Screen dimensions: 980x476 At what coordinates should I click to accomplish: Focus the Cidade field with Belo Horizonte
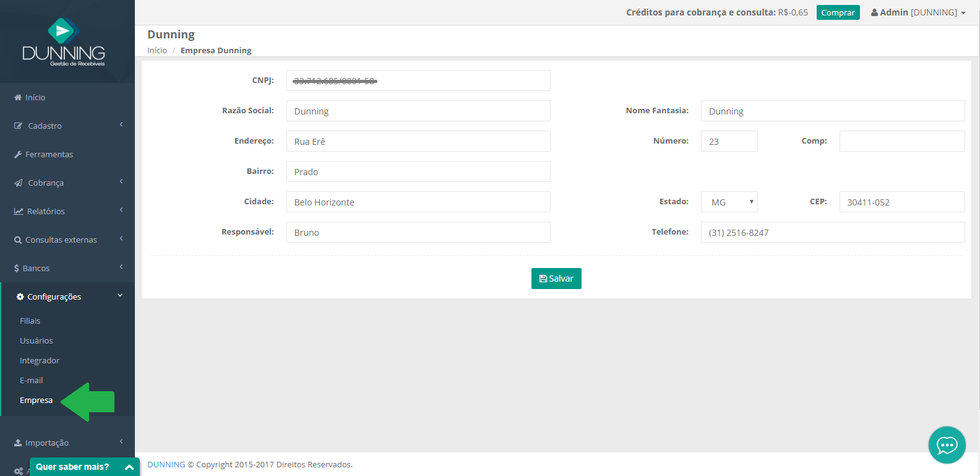coord(418,202)
